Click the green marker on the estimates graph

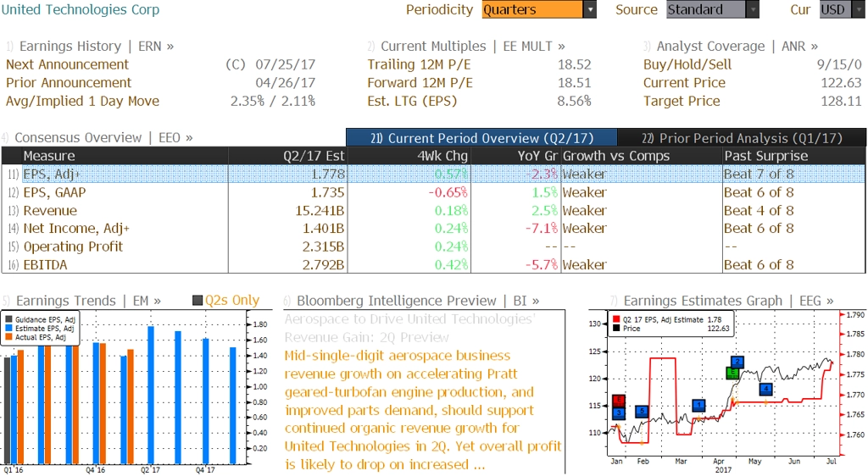tap(732, 373)
